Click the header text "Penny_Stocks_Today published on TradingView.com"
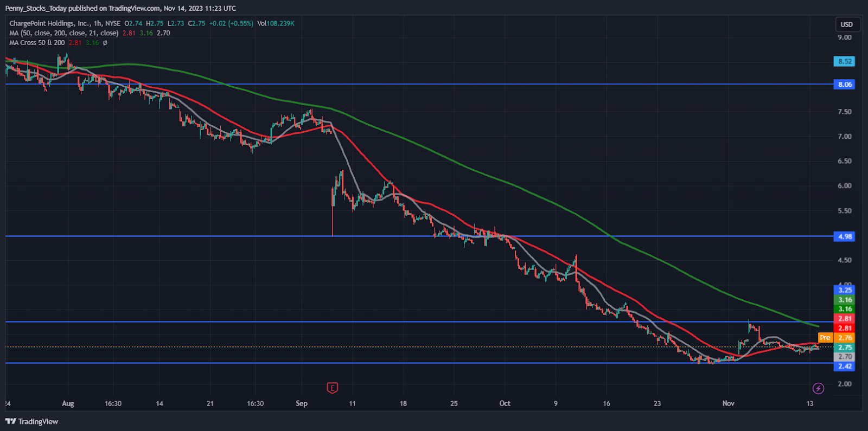The width and height of the screenshot is (868, 431). (x=82, y=8)
